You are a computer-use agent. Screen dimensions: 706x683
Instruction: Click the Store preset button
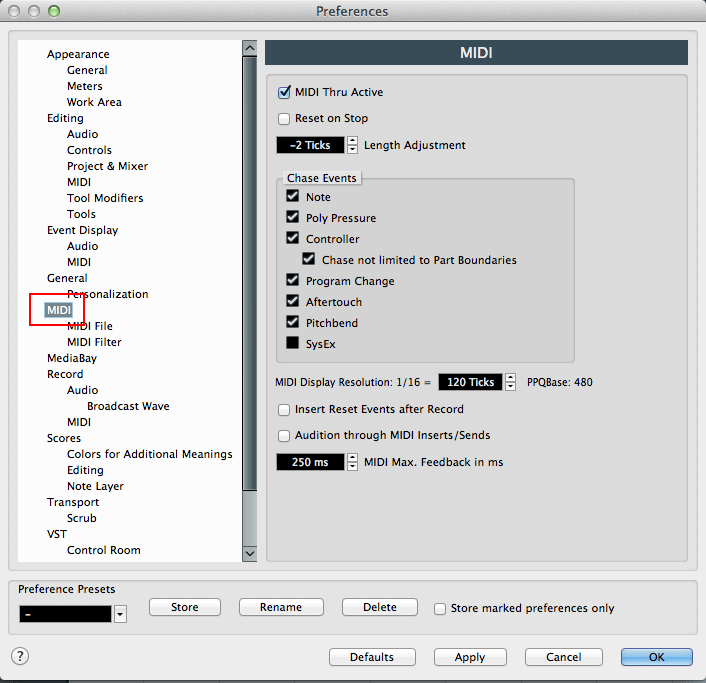[x=185, y=607]
